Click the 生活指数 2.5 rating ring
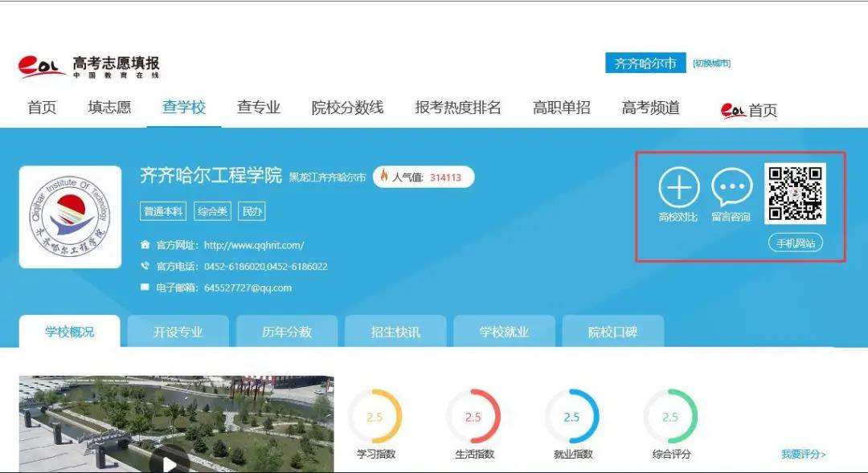This screenshot has width=868, height=473. [473, 417]
